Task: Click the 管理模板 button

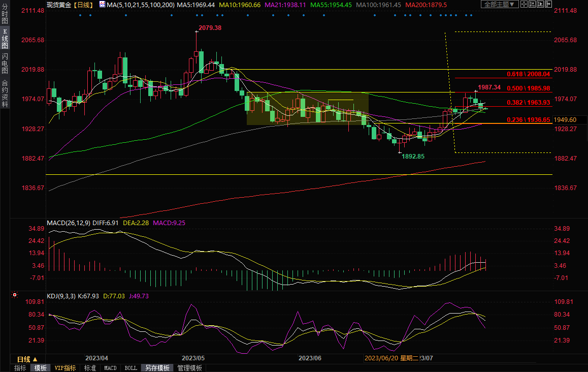Action: coord(189,368)
